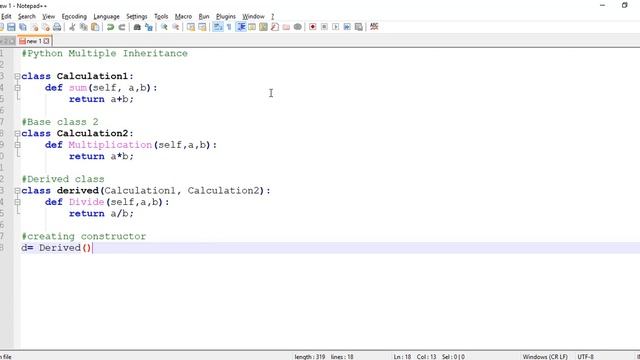Image resolution: width=640 pixels, height=360 pixels.
Task: Click the Save Recorded Macro icon
Action: [x=358, y=27]
